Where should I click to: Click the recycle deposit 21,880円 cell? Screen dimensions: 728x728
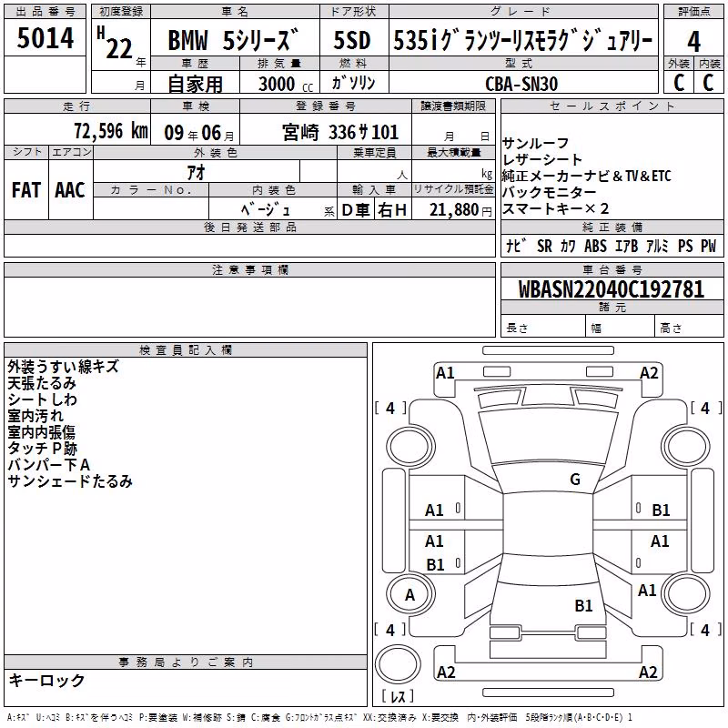[x=453, y=209]
